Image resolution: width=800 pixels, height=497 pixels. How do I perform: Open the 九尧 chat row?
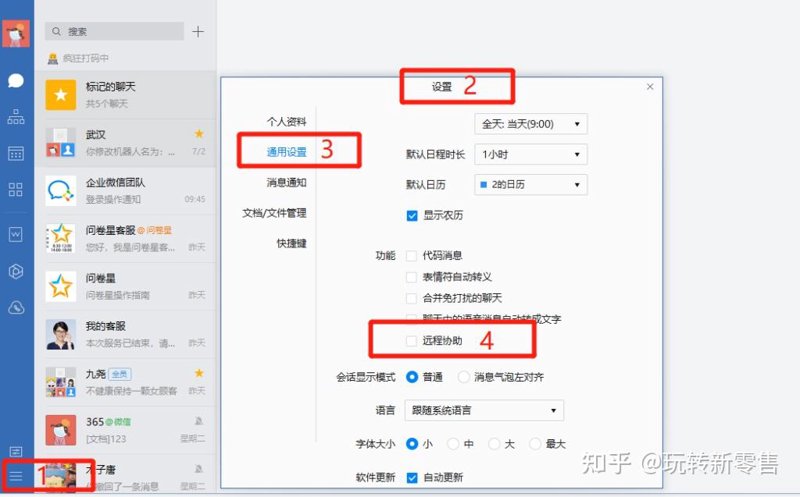pyautogui.click(x=126, y=382)
